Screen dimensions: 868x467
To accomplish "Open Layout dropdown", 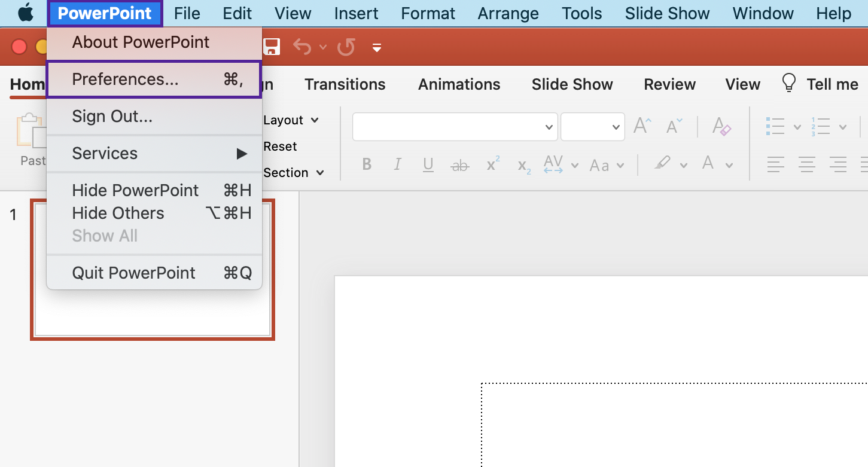I will 291,120.
